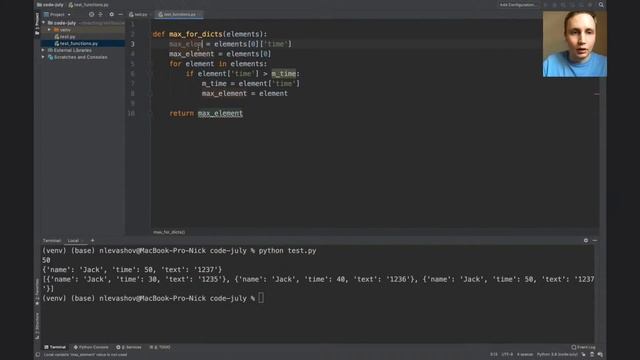Add a new terminal session with plus icon

click(92, 240)
